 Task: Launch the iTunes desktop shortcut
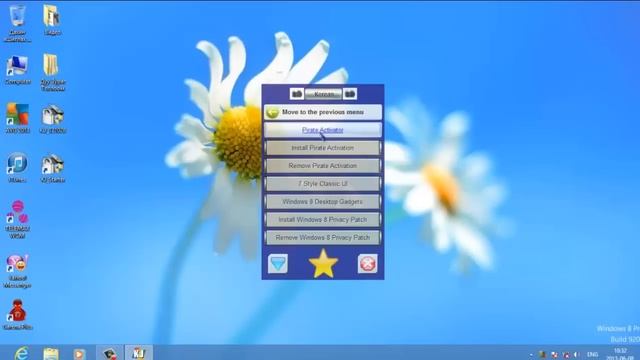(x=17, y=167)
